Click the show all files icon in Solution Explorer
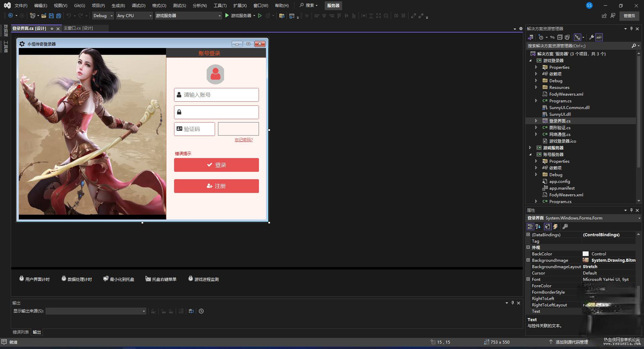 pos(567,37)
